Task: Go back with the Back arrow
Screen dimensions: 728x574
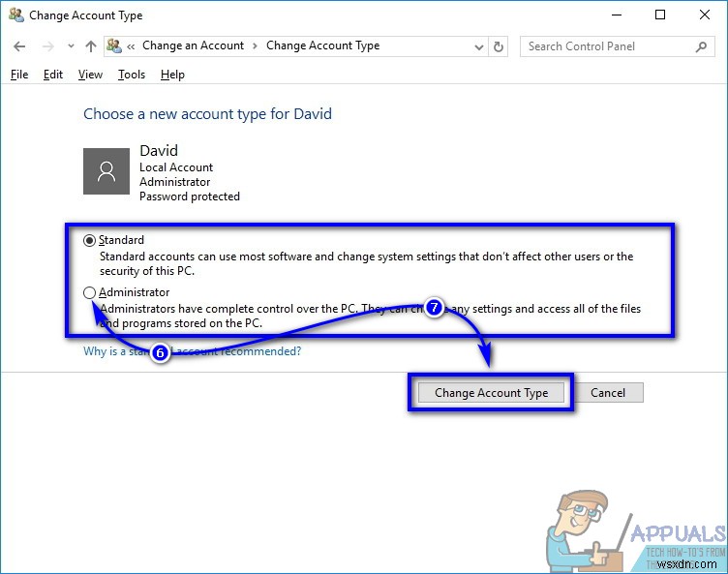Action: (19, 46)
